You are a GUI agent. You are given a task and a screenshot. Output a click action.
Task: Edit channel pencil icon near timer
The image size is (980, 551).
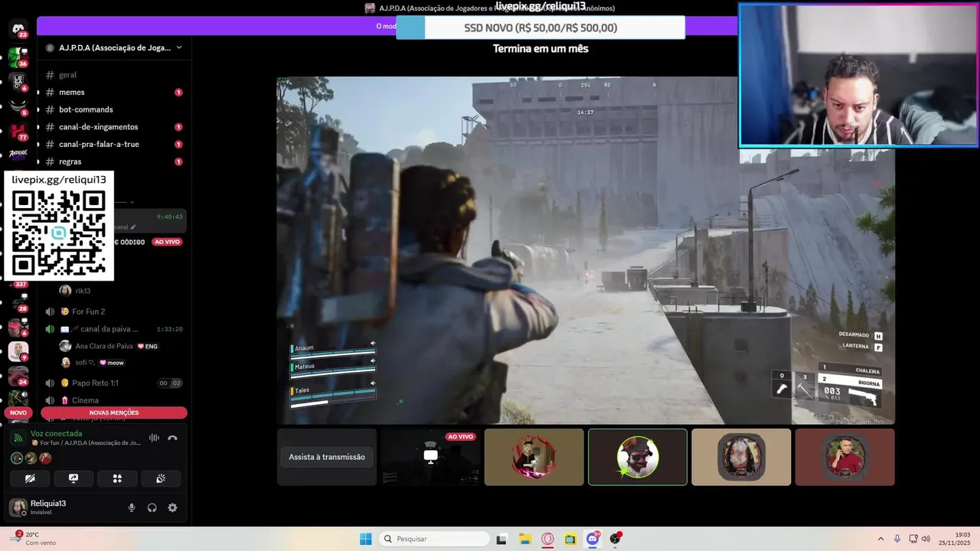tap(133, 227)
